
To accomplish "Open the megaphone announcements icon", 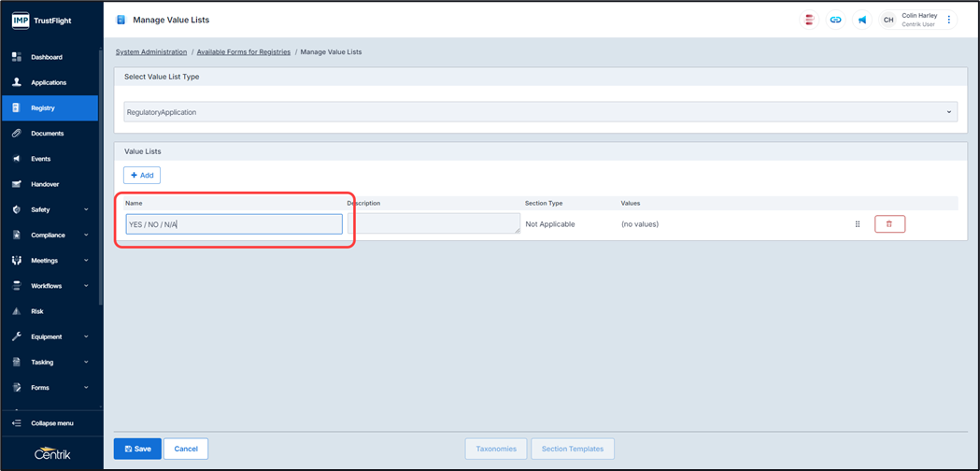I will coord(861,20).
